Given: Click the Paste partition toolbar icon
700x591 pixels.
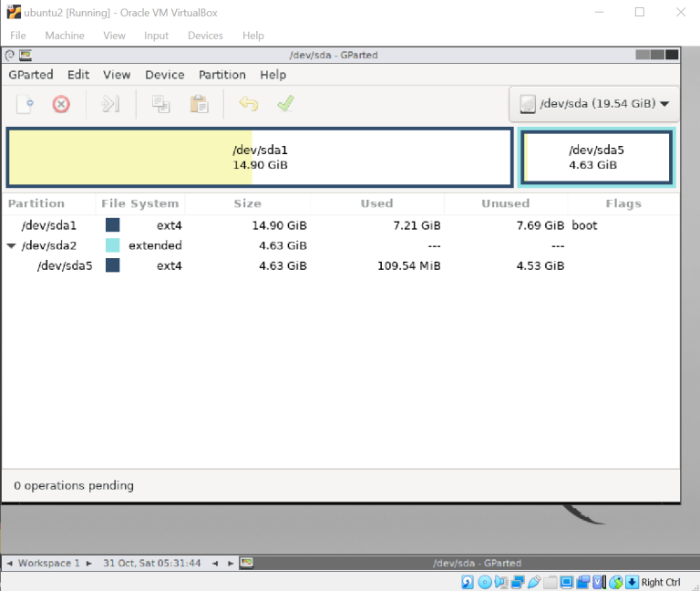Looking at the screenshot, I should (199, 104).
